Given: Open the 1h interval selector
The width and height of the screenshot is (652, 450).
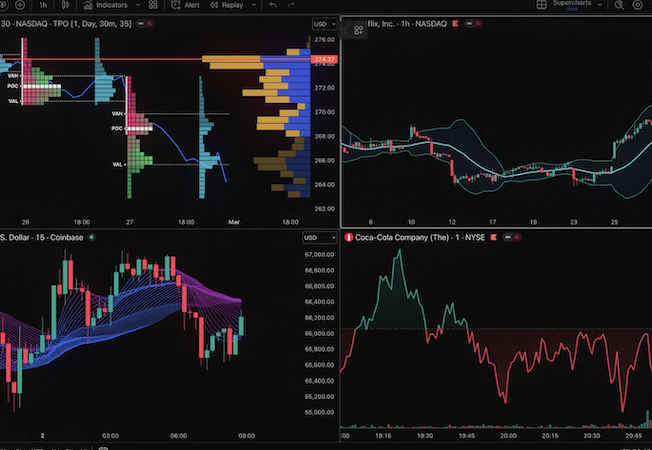Looking at the screenshot, I should [x=43, y=5].
